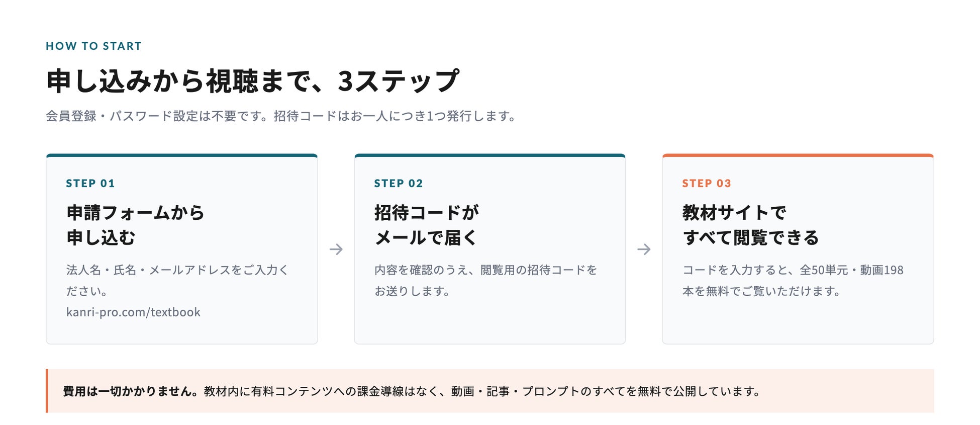Click arrow between Step 01 and Step 02

pyautogui.click(x=336, y=249)
